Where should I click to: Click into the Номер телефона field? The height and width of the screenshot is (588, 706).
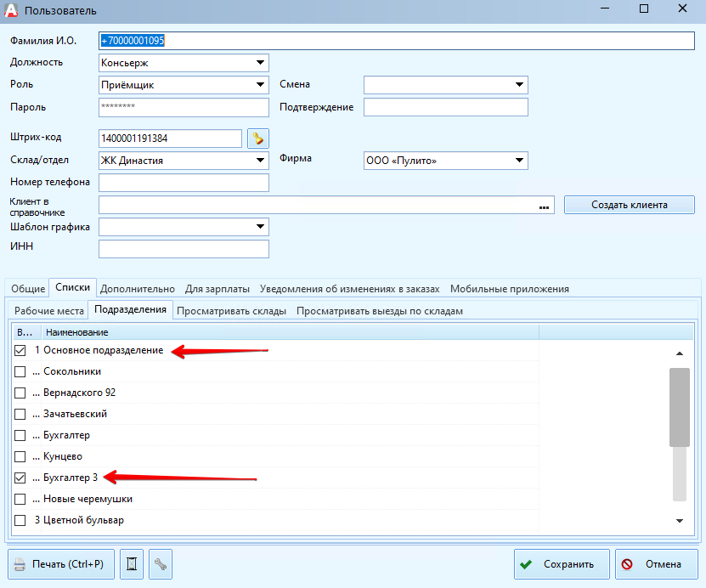coord(184,183)
